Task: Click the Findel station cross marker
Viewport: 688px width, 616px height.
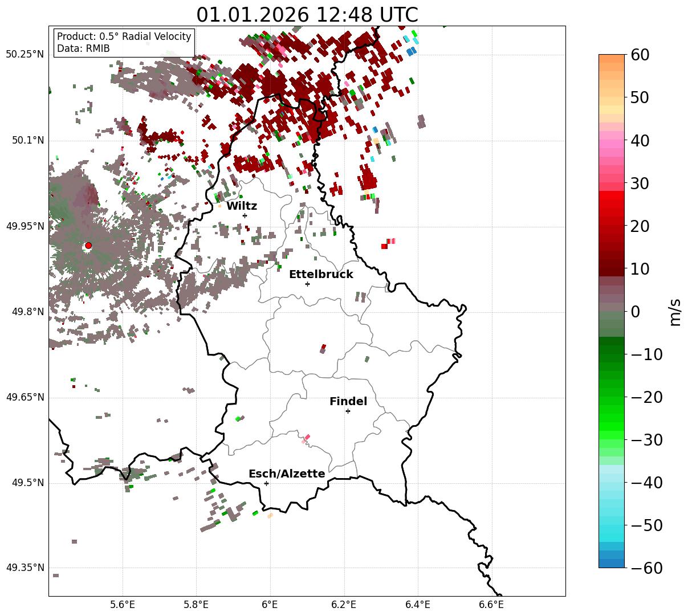Action: click(348, 411)
